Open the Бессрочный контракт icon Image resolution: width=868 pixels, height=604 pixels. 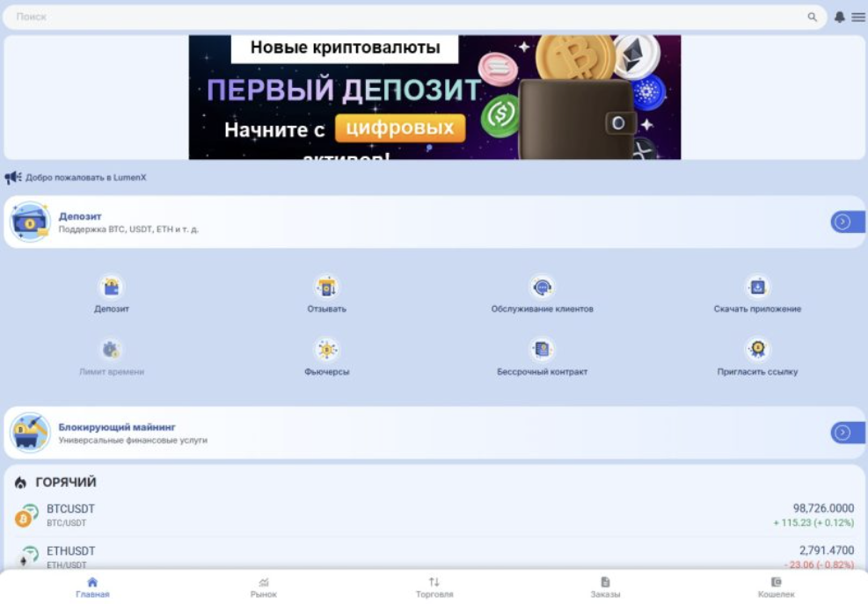click(542, 350)
